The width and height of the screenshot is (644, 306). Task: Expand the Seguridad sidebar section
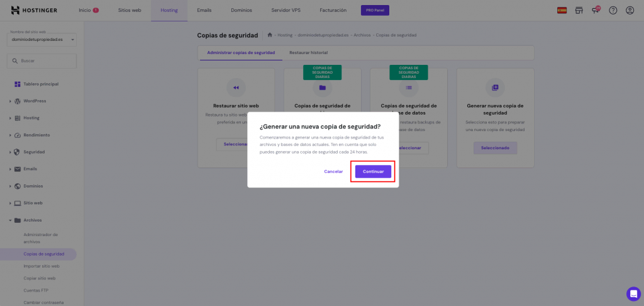click(x=10, y=152)
